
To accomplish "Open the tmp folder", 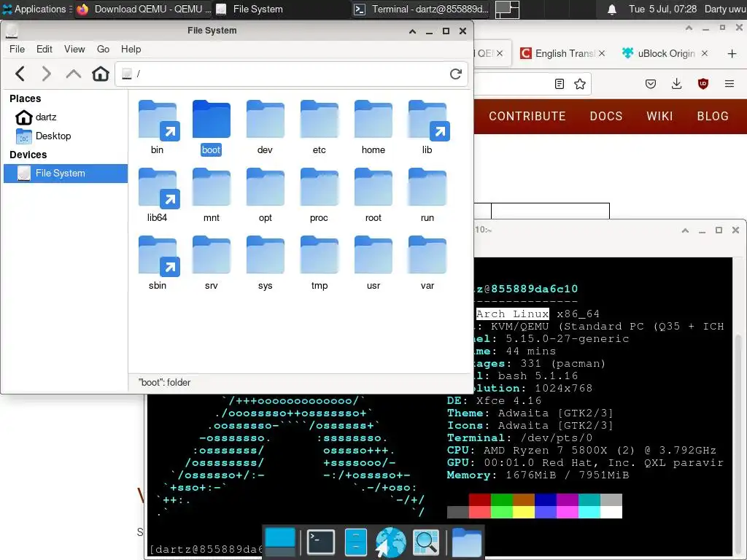I will click(320, 263).
